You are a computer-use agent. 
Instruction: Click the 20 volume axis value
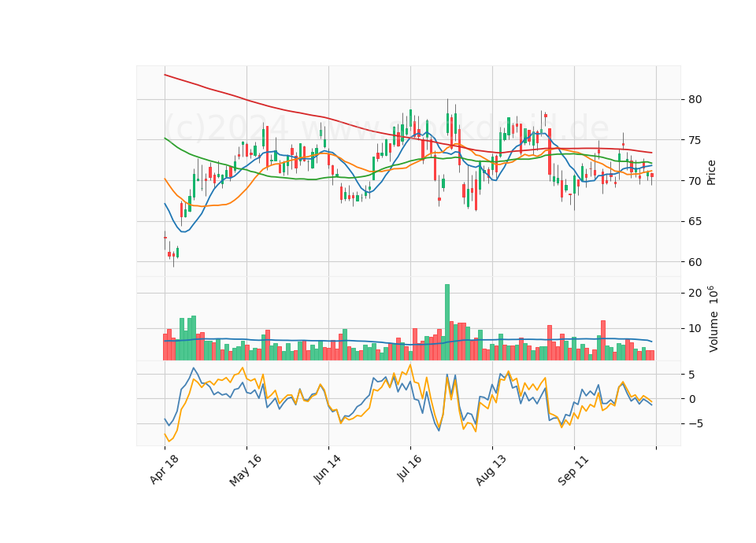click(x=695, y=294)
